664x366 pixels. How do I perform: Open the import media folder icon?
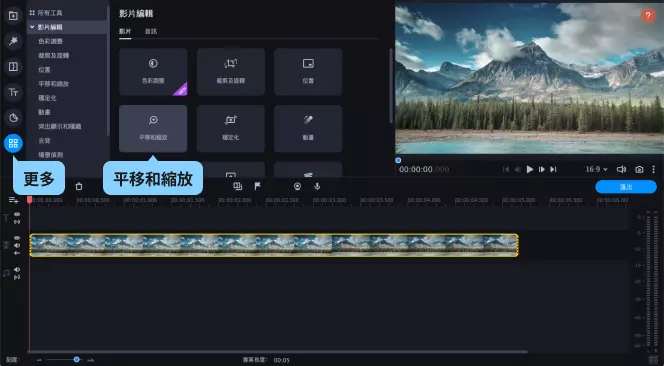point(13,16)
